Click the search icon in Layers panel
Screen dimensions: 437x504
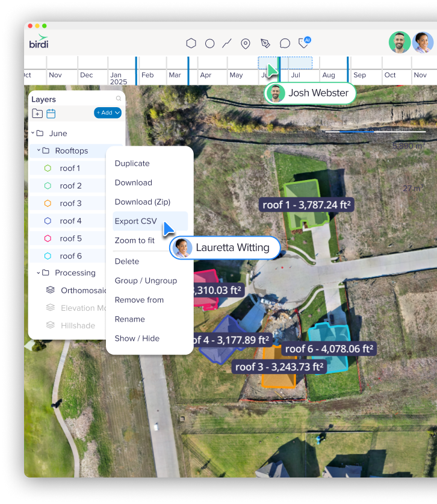(x=119, y=98)
